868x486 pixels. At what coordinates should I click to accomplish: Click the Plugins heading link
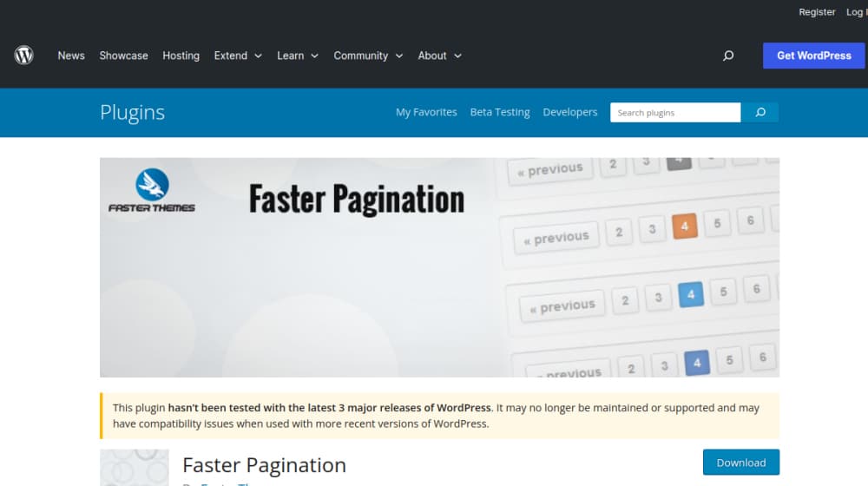132,112
